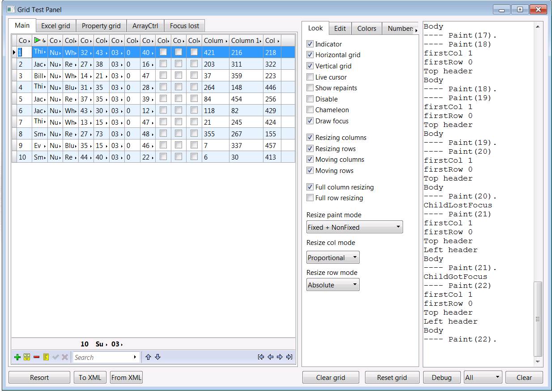Click the move row up arrow
This screenshot has width=552, height=392.
pos(148,357)
